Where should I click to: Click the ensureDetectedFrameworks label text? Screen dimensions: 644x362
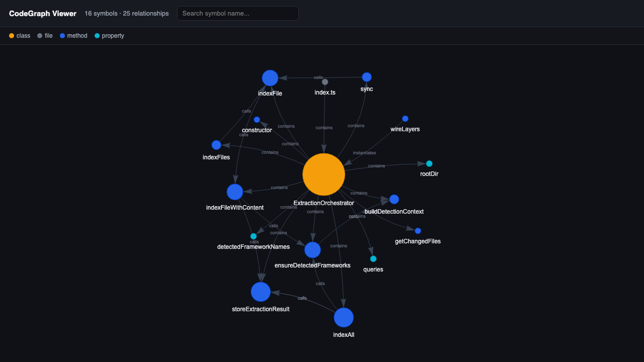[x=312, y=265]
